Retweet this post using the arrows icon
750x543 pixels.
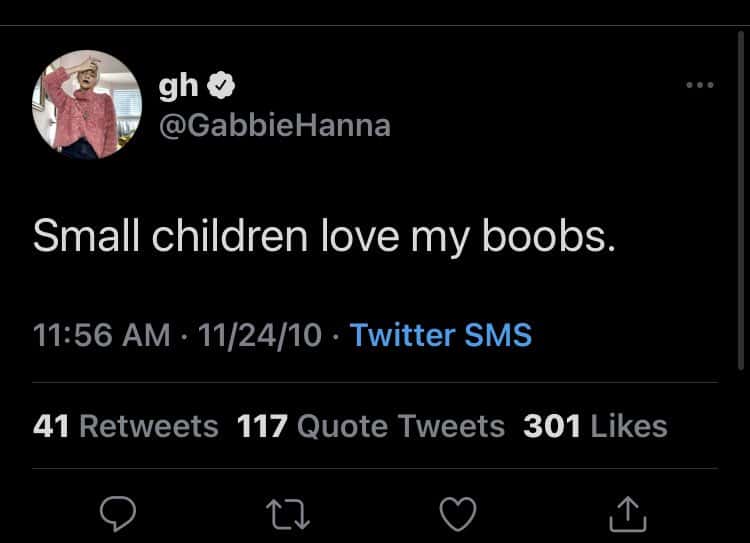pos(288,514)
